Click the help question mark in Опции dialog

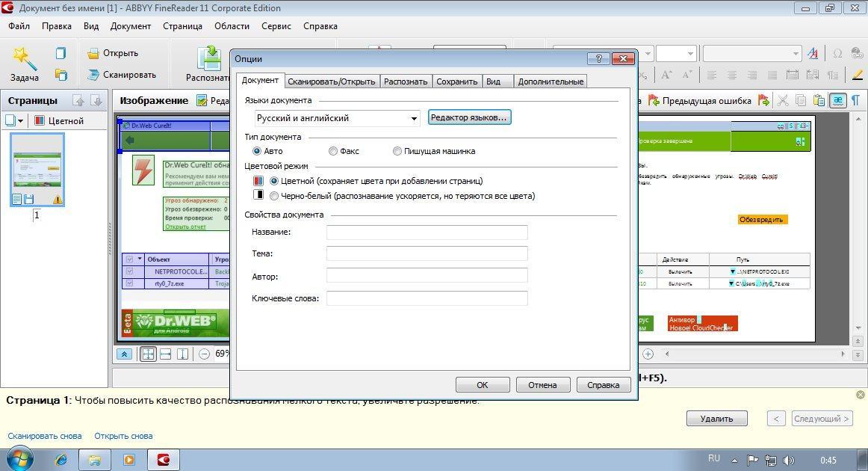point(598,59)
